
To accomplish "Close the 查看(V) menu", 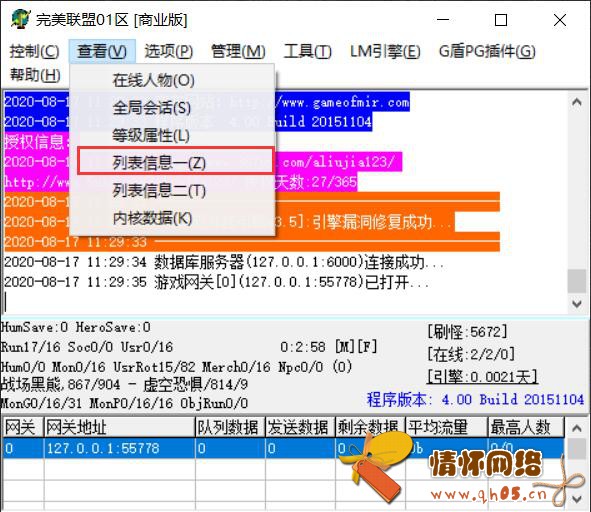I will click(x=102, y=51).
